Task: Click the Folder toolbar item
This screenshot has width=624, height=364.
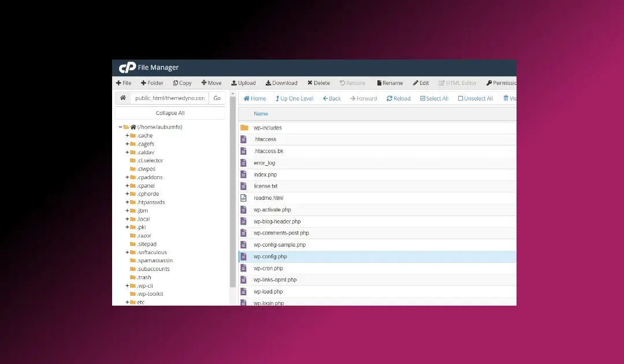Action: (152, 83)
